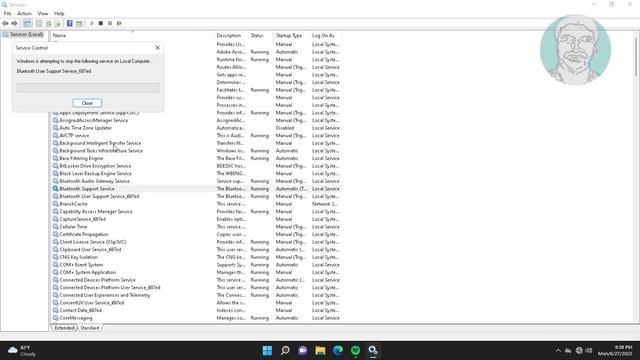Select Client License Service (ClipSVC) row

click(196, 242)
